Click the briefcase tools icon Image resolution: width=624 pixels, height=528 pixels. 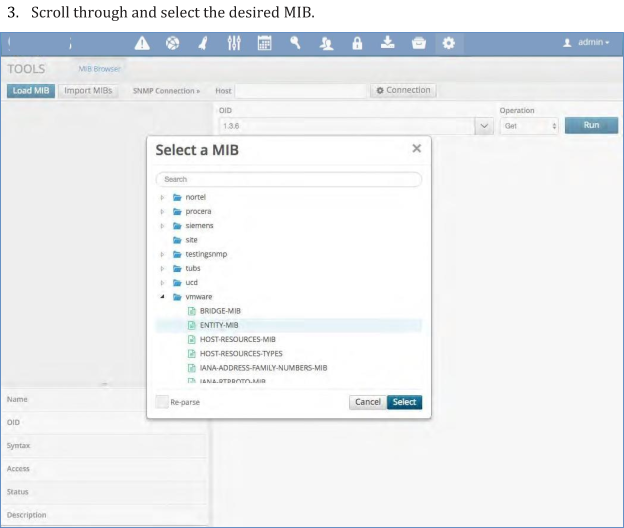(418, 43)
